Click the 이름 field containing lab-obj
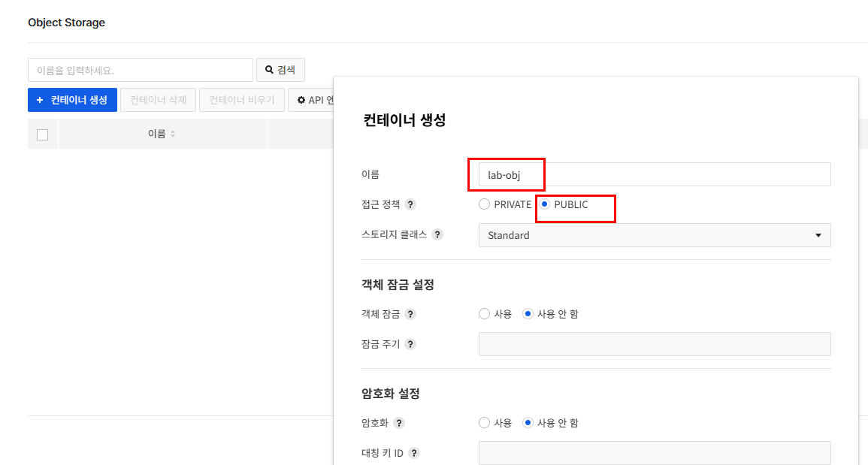868x465 pixels. 655,174
